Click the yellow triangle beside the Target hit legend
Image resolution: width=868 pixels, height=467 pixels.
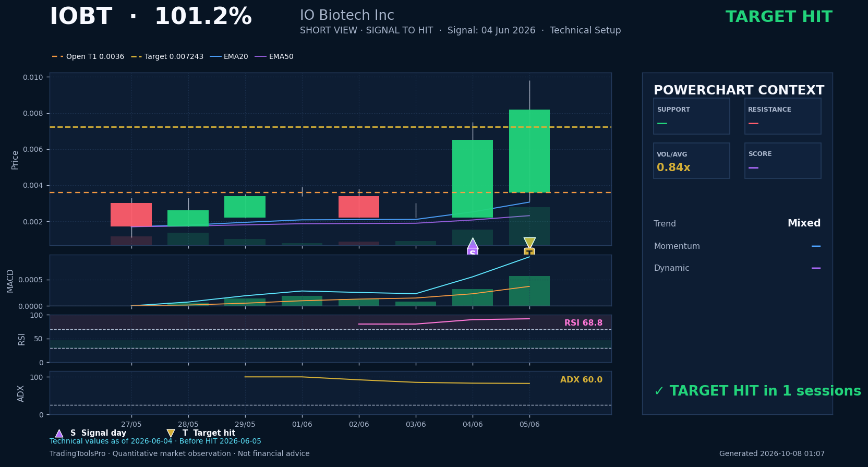[x=171, y=433]
